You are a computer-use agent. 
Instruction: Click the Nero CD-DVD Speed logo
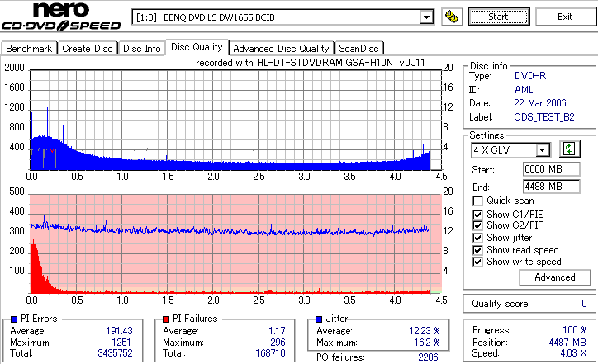point(61,17)
